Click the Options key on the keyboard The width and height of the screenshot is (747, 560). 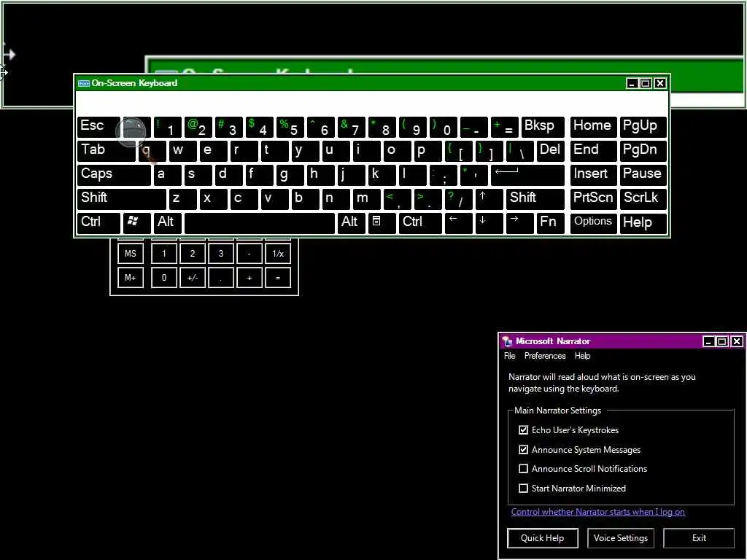[593, 222]
